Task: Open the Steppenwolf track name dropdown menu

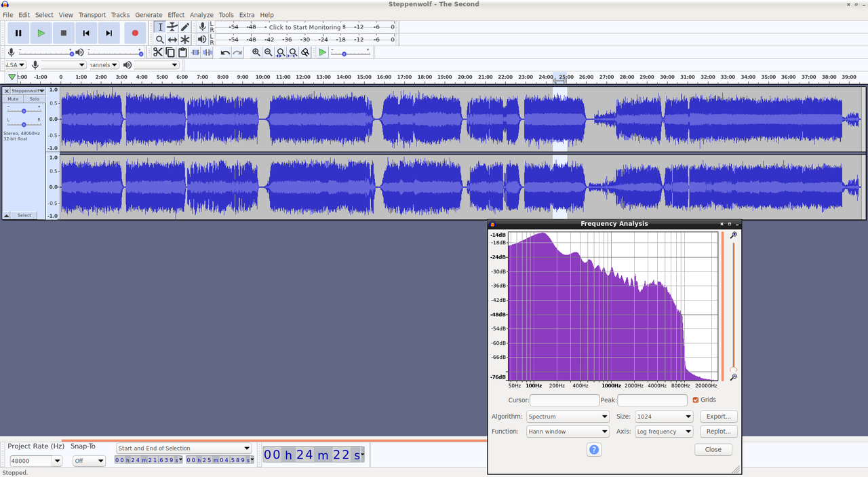Action: pyautogui.click(x=28, y=90)
